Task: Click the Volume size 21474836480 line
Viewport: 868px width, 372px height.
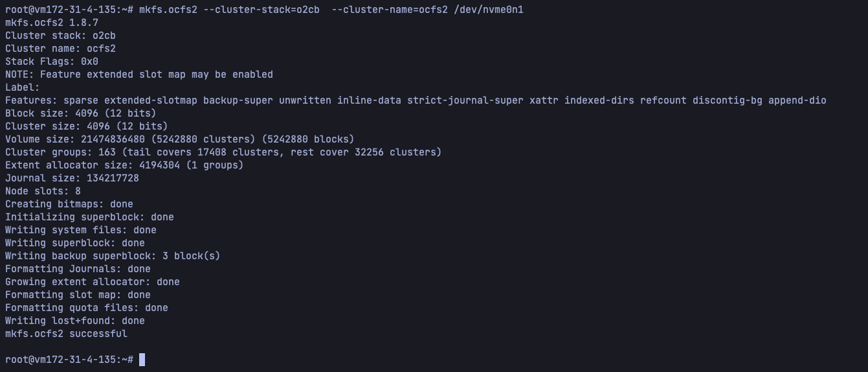Action: 180,139
